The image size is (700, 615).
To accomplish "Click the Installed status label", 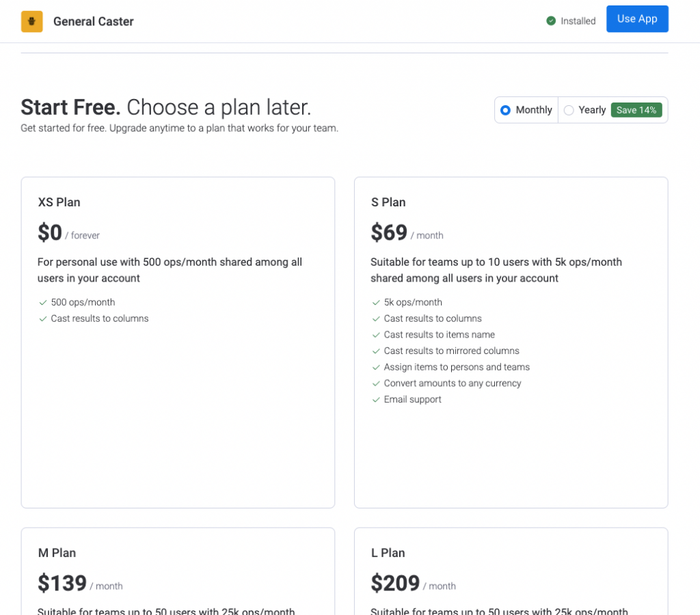I will (x=578, y=21).
